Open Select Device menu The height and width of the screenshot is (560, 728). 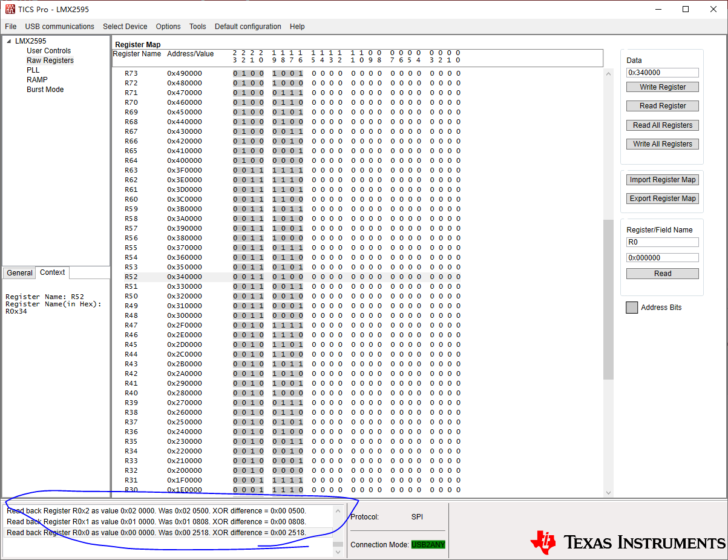(x=125, y=27)
